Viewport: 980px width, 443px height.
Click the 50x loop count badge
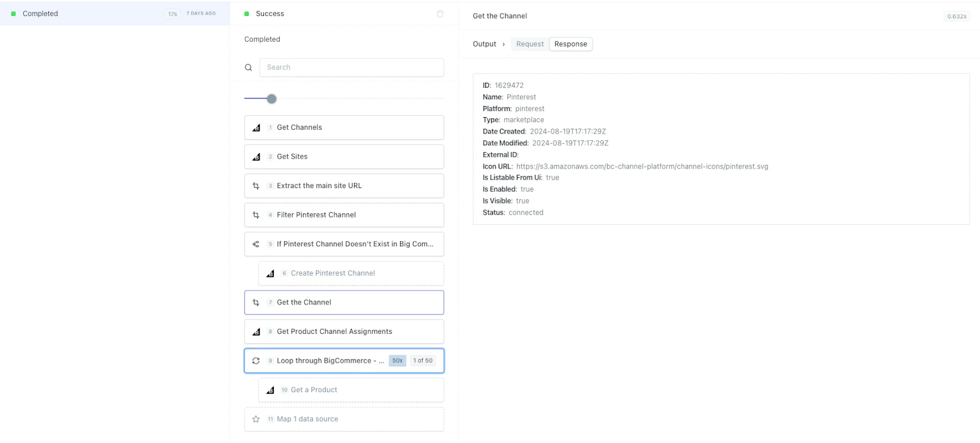398,361
